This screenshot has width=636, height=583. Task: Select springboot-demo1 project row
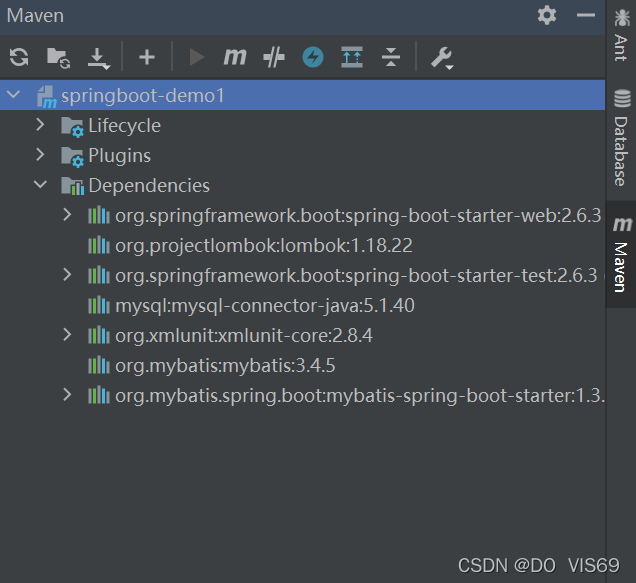click(x=303, y=95)
